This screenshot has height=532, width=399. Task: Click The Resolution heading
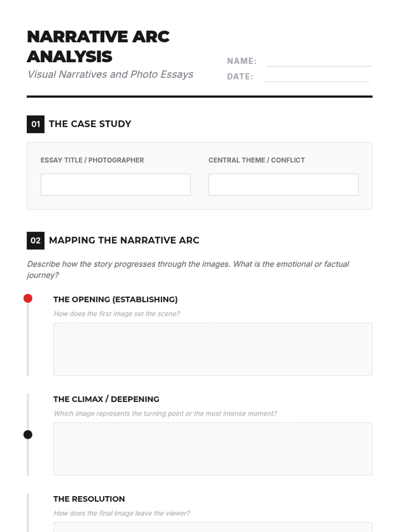pos(89,499)
